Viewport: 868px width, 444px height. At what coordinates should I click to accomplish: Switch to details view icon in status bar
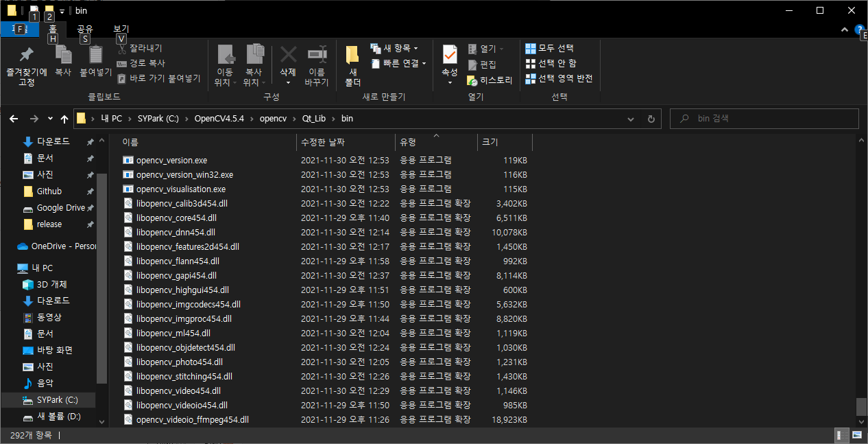pyautogui.click(x=841, y=435)
